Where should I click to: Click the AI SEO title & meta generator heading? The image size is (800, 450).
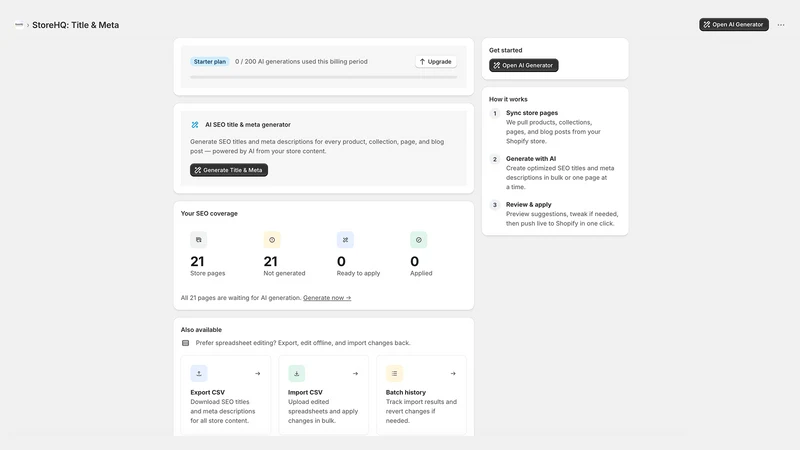click(247, 124)
